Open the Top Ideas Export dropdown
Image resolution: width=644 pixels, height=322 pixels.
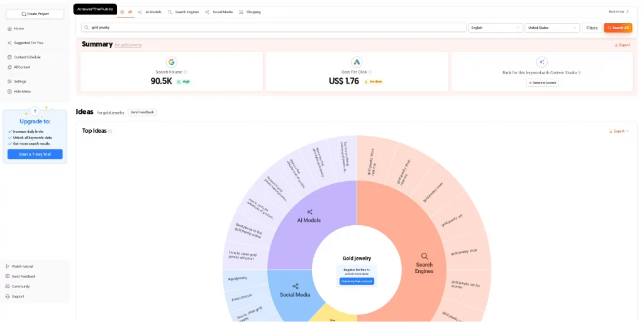click(x=619, y=131)
